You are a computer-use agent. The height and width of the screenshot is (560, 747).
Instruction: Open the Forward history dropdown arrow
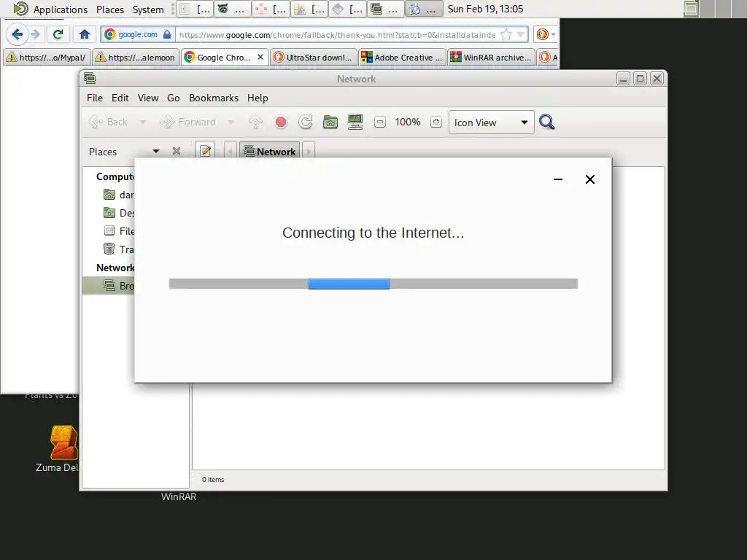click(231, 122)
